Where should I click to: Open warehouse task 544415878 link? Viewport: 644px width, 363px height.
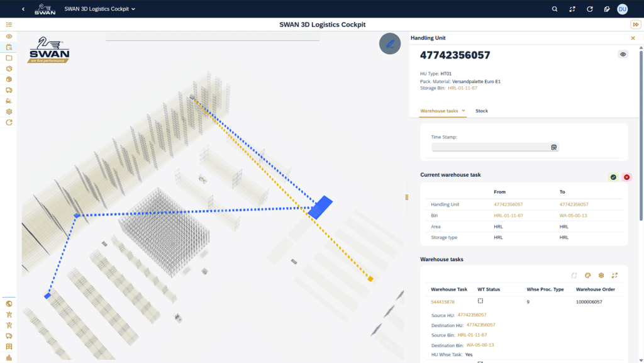[443, 302]
